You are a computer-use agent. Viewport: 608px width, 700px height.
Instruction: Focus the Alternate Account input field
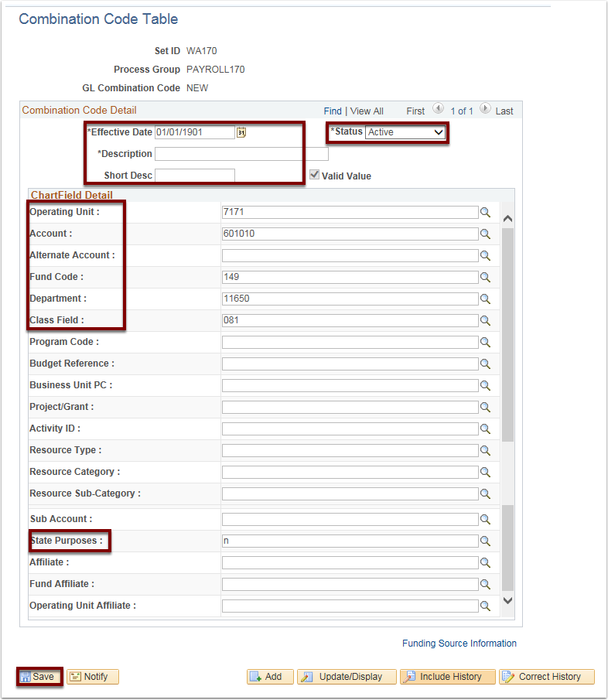350,256
